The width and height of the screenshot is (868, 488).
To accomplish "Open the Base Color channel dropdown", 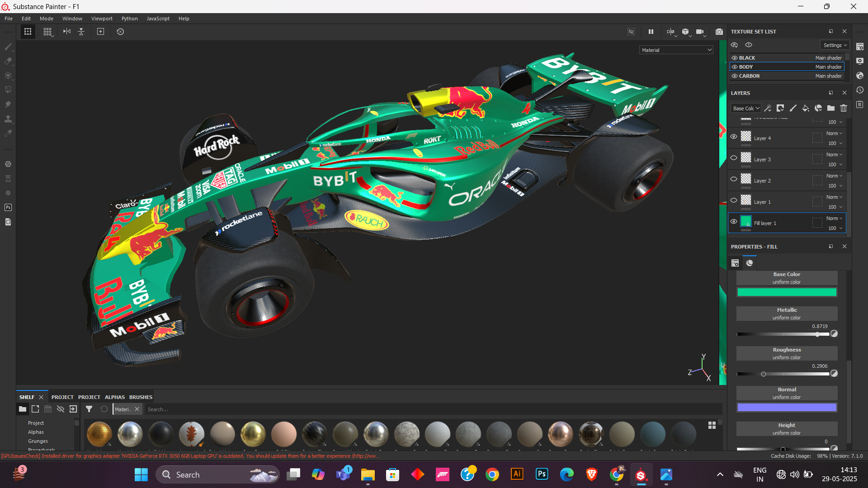I will [746, 108].
